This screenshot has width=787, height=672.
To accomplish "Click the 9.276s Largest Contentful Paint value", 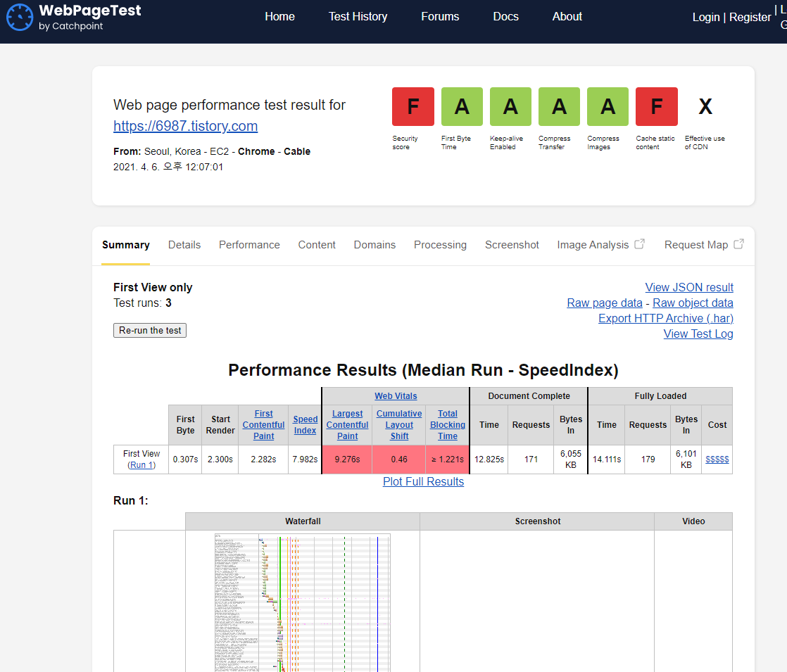I will [x=347, y=459].
